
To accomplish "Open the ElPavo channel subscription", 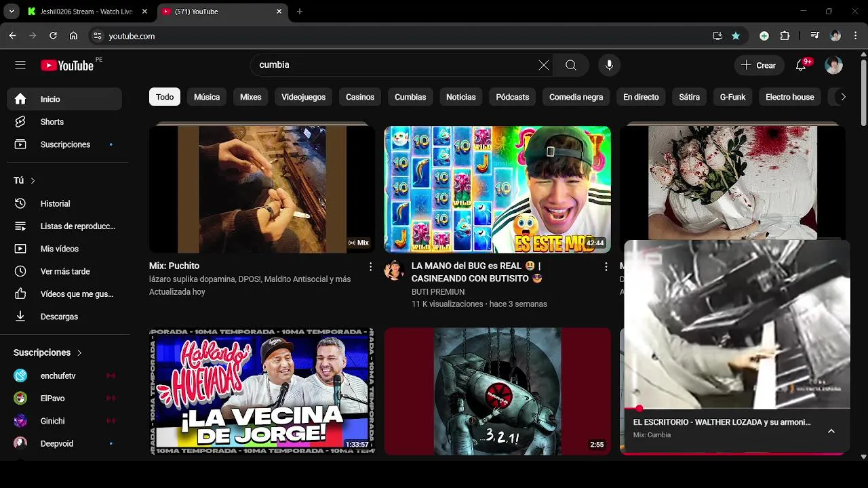I will pos(64,399).
